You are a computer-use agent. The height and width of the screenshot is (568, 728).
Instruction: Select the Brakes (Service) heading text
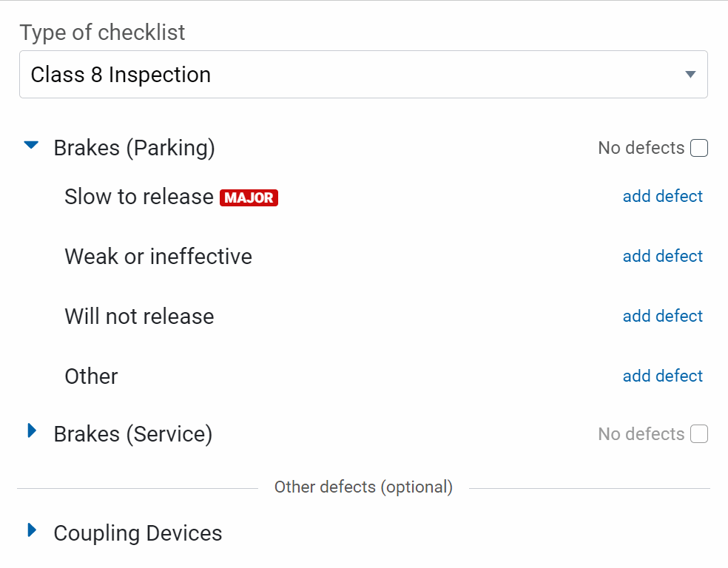(x=132, y=434)
